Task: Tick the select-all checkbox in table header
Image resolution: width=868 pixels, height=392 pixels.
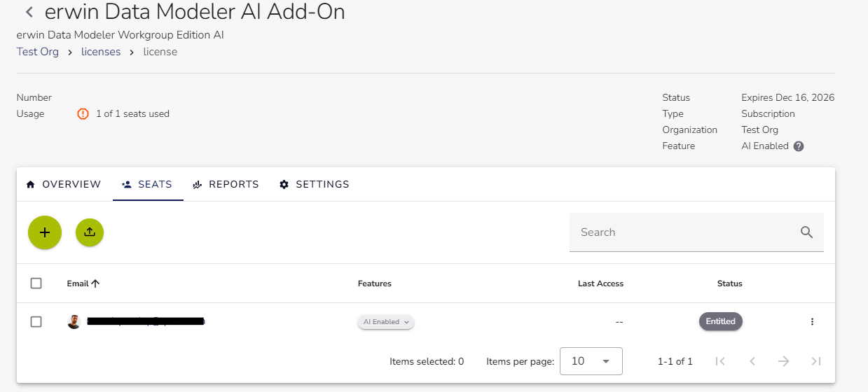Action: (x=36, y=283)
